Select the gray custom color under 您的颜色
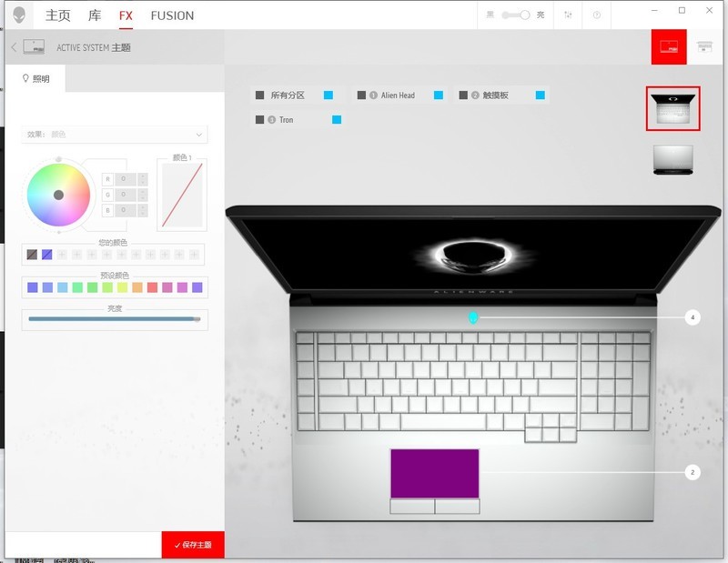This screenshot has width=728, height=563. [32, 255]
